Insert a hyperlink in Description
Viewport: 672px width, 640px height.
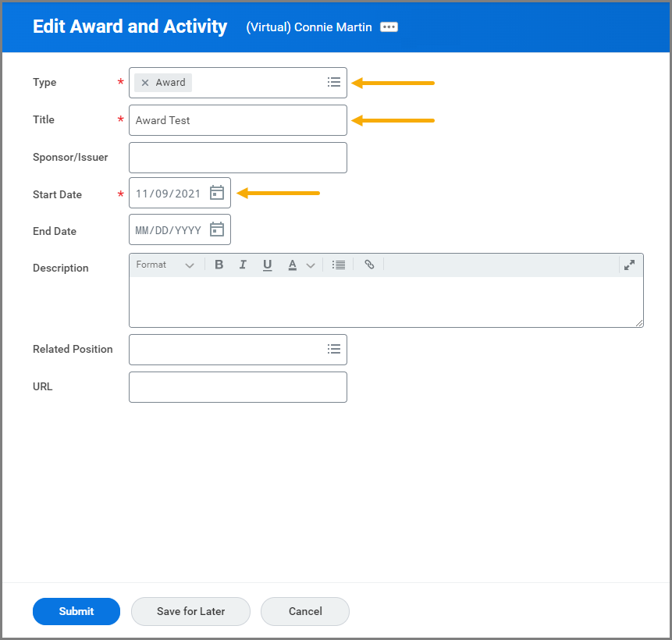[x=369, y=265]
